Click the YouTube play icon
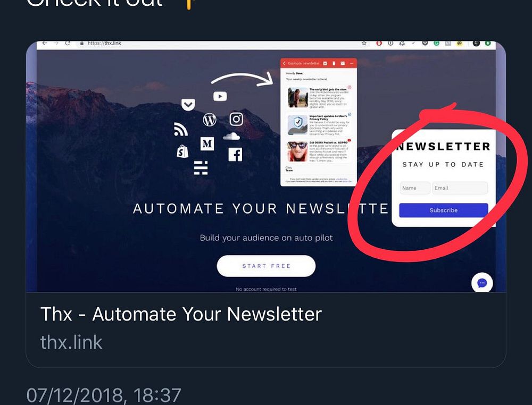This screenshot has width=532, height=405. (220, 96)
